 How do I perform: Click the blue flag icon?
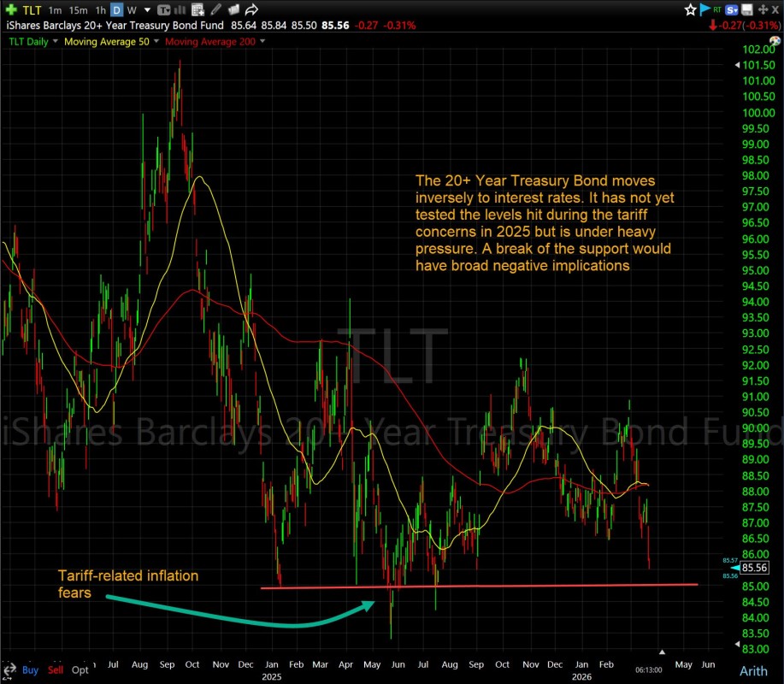pyautogui.click(x=705, y=10)
